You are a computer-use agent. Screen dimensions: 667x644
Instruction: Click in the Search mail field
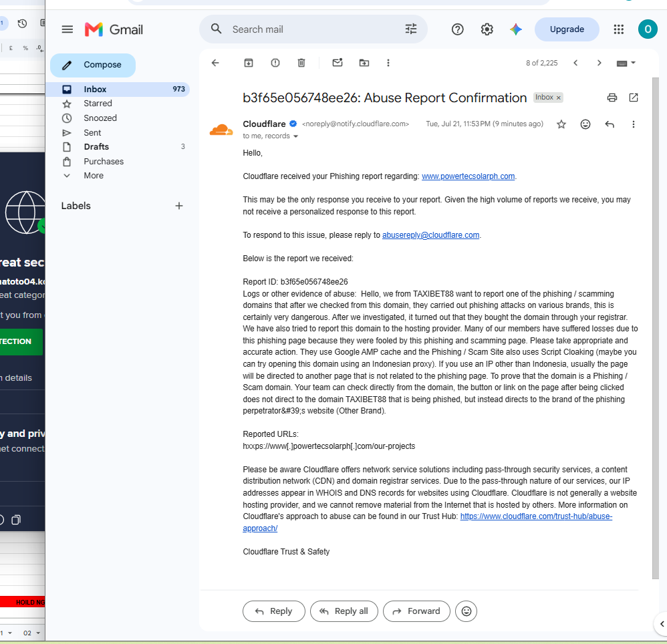(315, 29)
